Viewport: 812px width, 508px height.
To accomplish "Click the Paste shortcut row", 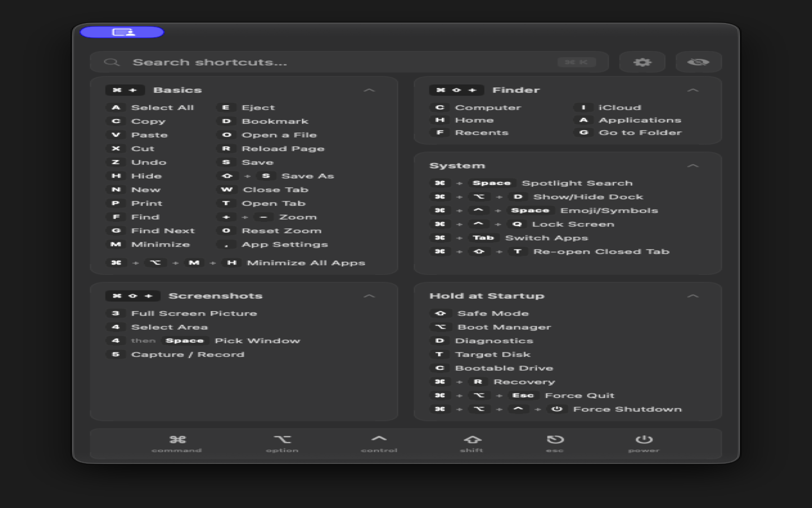I will 137,135.
